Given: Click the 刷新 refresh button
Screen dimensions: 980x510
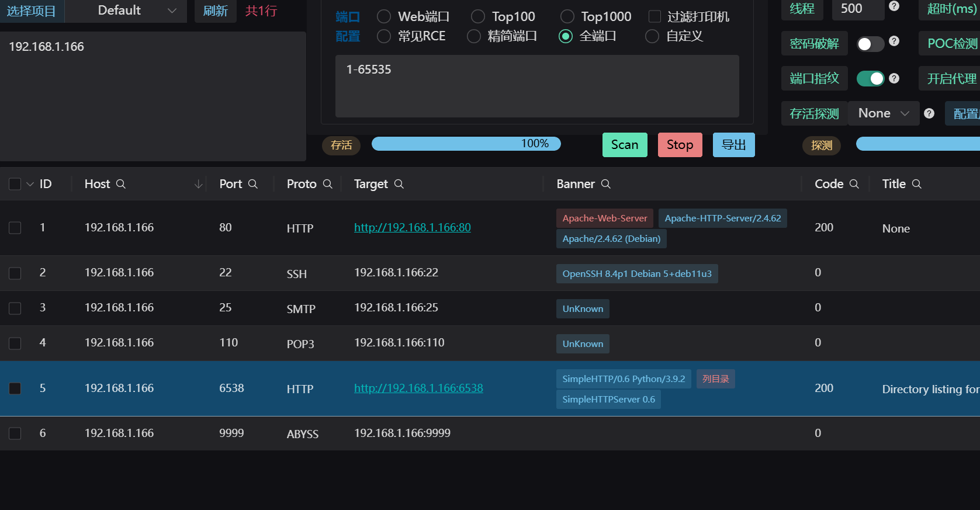Looking at the screenshot, I should 216,11.
